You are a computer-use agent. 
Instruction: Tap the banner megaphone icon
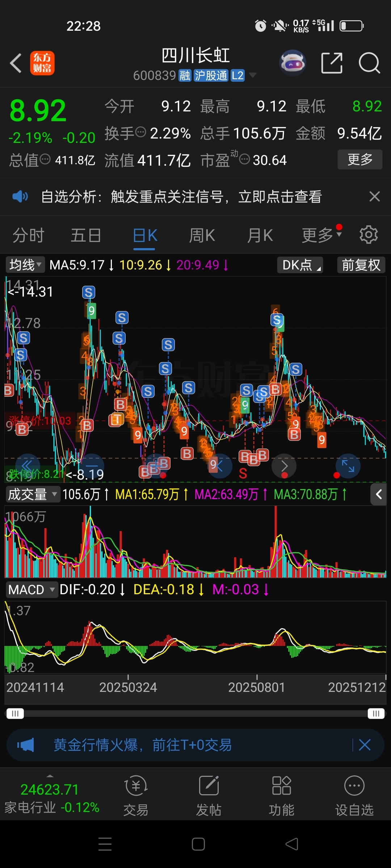click(x=26, y=745)
